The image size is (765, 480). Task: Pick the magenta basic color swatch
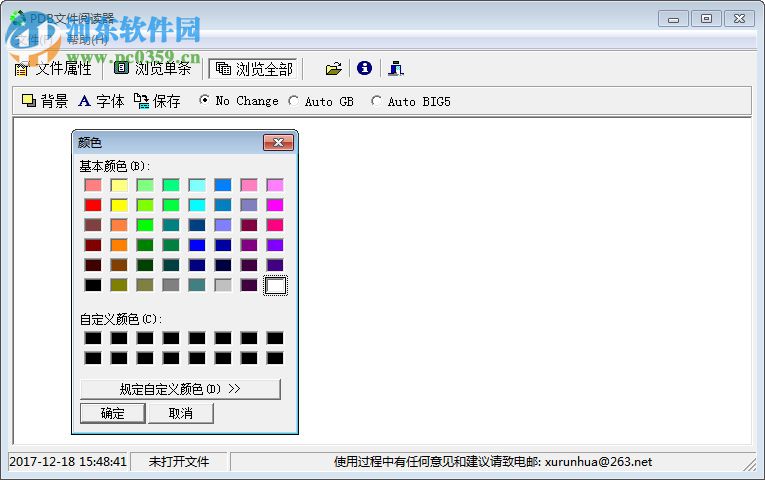pyautogui.click(x=275, y=205)
